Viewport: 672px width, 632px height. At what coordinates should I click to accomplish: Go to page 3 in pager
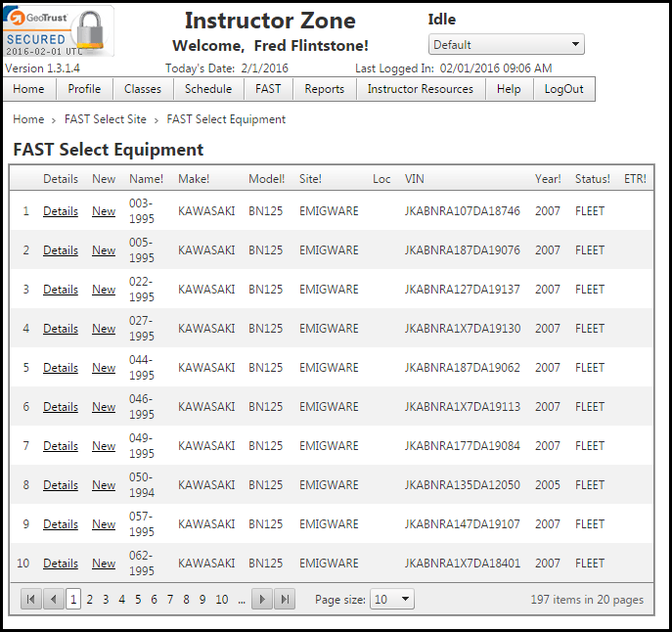[106, 600]
